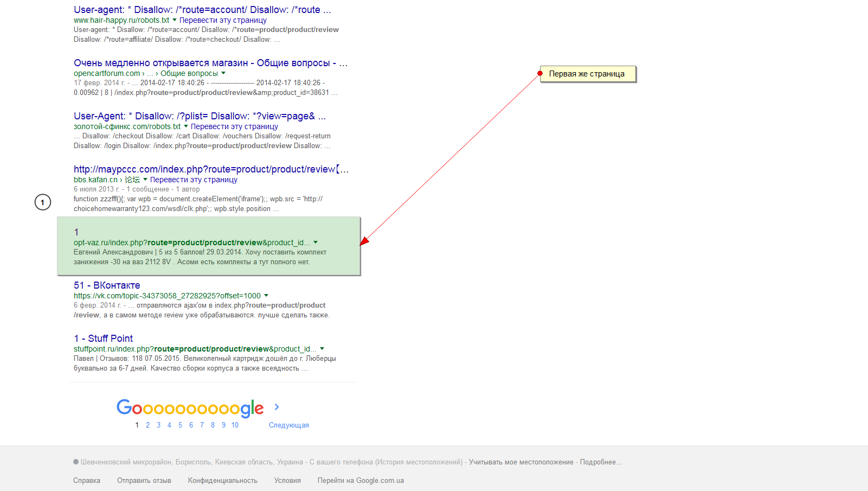Go to results page 3

tap(158, 425)
